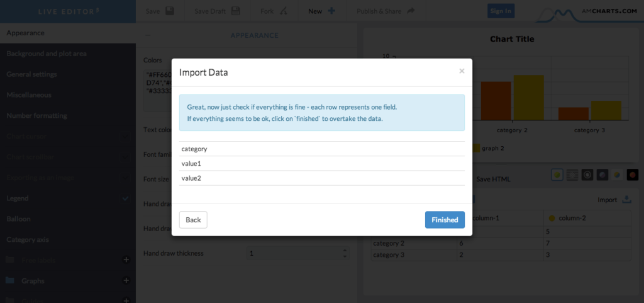Click the Import download icon
The height and width of the screenshot is (303, 644).
click(627, 200)
